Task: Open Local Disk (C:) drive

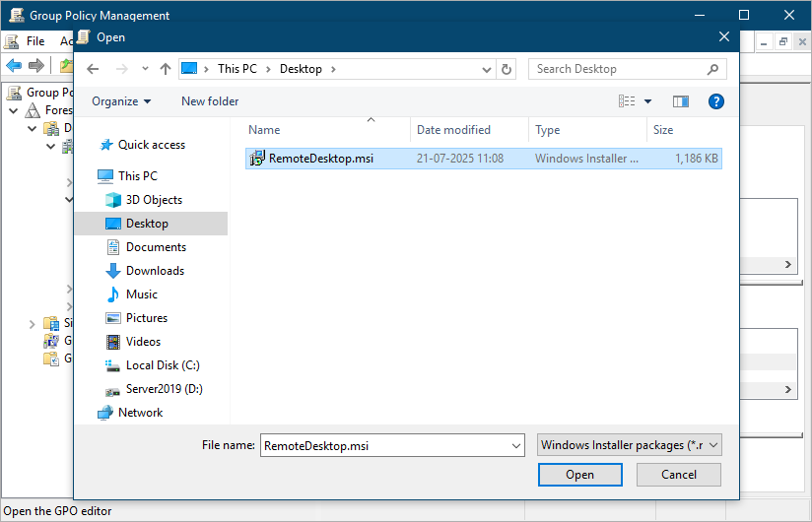Action: pos(162,365)
